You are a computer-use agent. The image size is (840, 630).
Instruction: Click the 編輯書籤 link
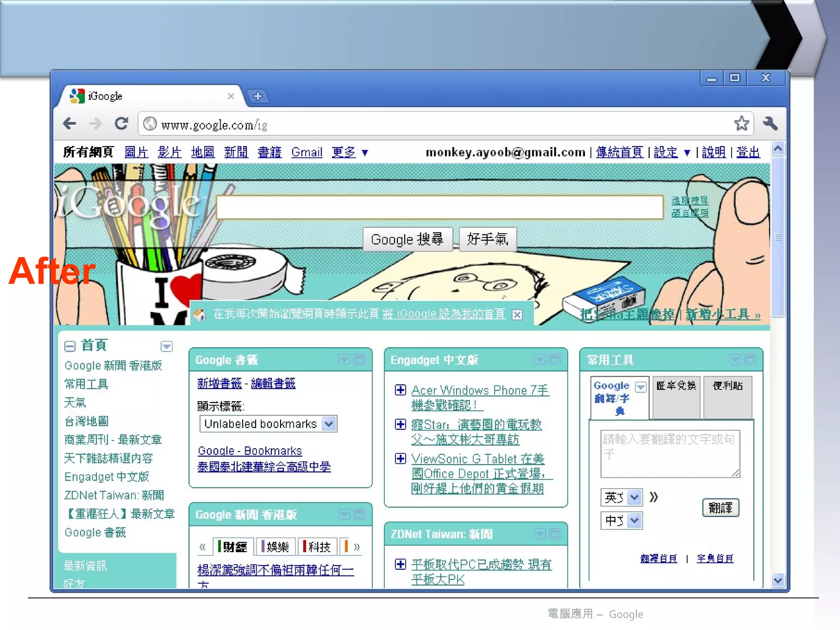273,383
